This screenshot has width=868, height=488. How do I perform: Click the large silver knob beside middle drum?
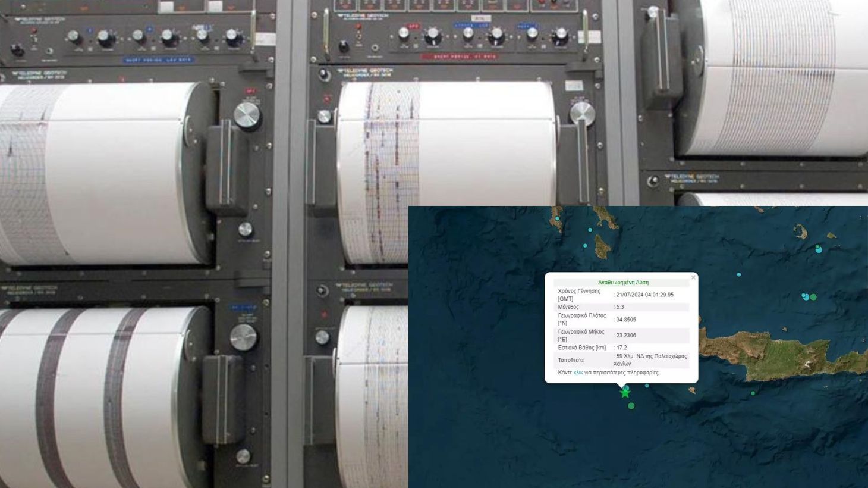(582, 113)
